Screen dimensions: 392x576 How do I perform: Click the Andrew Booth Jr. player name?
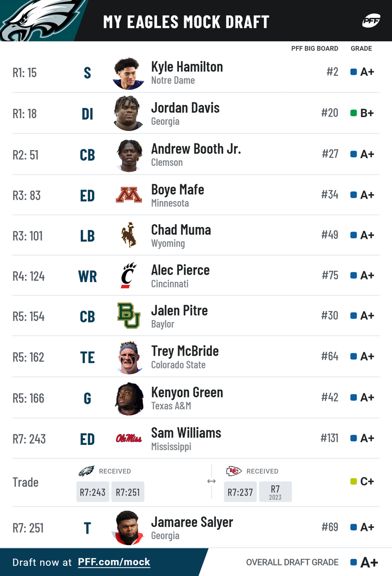coord(196,149)
